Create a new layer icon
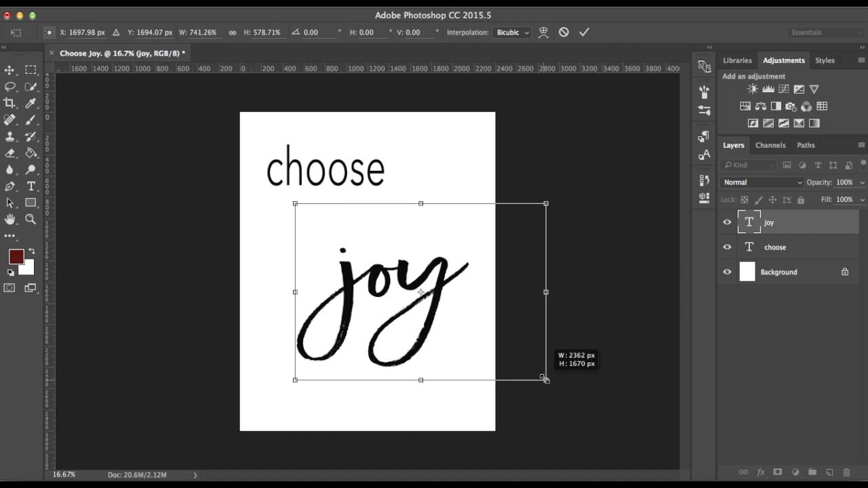Screen dimensions: 868x488 pyautogui.click(x=829, y=472)
